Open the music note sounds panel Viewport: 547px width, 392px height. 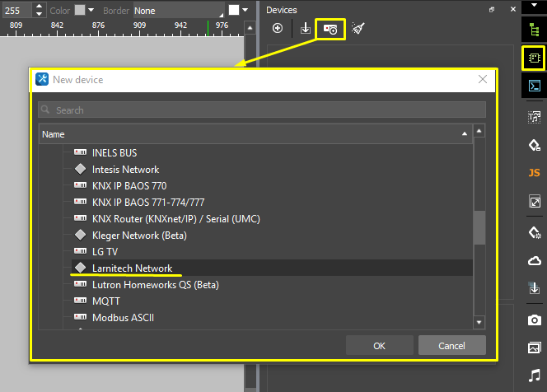pos(534,376)
